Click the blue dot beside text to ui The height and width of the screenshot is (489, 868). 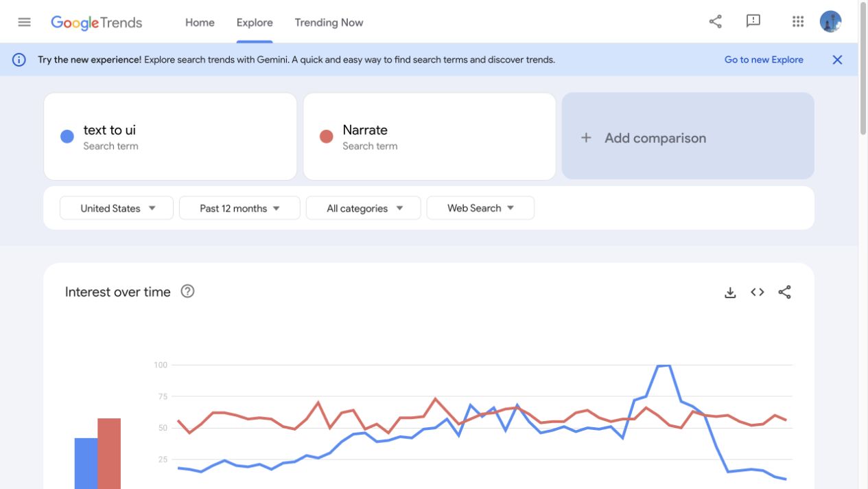(x=67, y=137)
